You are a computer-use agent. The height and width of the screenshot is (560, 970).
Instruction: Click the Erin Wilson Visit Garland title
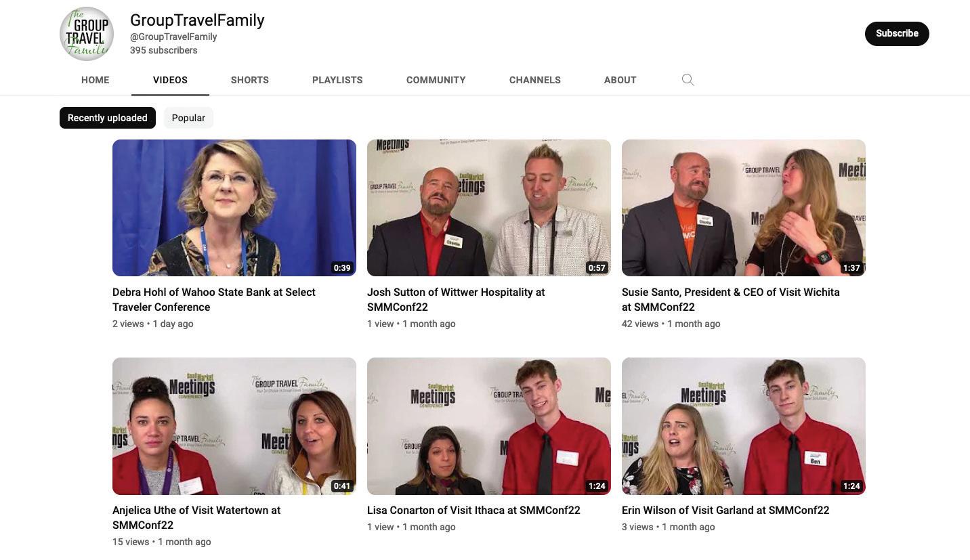[x=725, y=510]
